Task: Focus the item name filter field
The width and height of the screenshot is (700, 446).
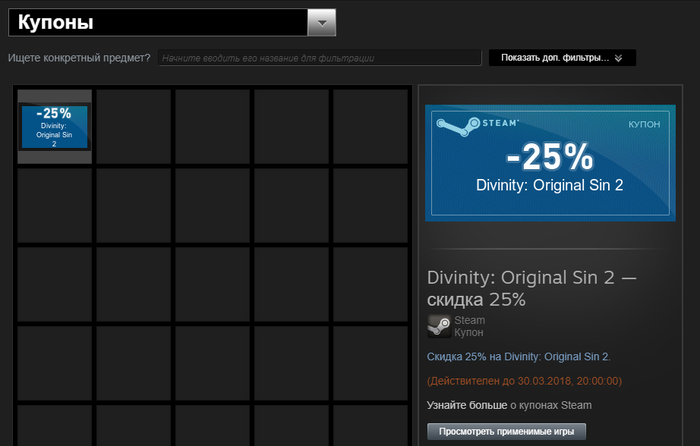Action: [320, 58]
